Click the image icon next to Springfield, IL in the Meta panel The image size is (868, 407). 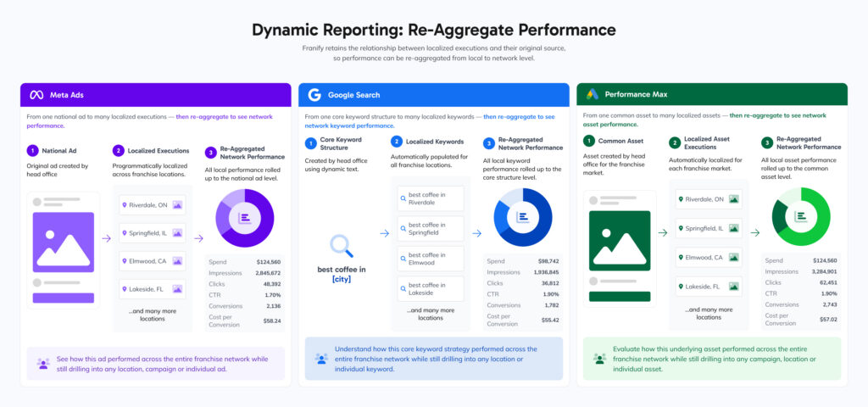click(177, 233)
